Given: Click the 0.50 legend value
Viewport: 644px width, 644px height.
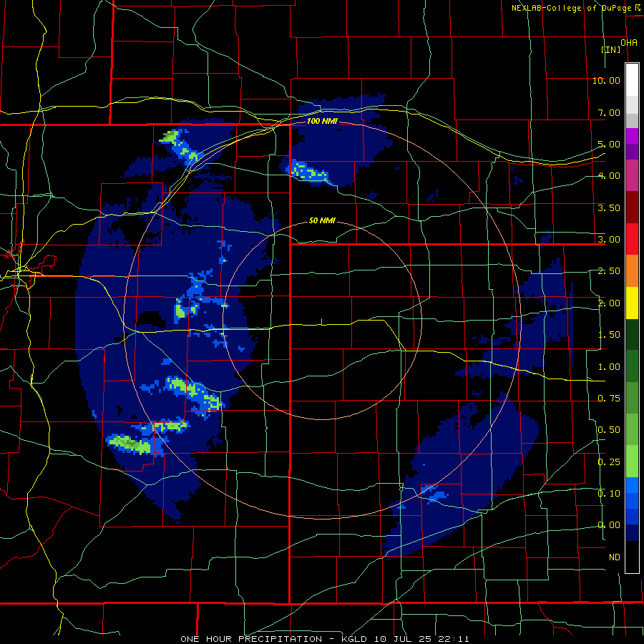Looking at the screenshot, I should coord(609,430).
